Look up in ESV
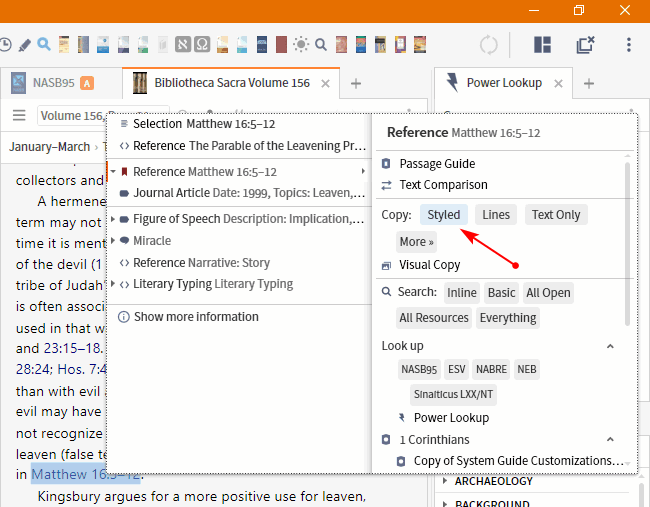Screen dimensions: 650x507 coord(456,369)
